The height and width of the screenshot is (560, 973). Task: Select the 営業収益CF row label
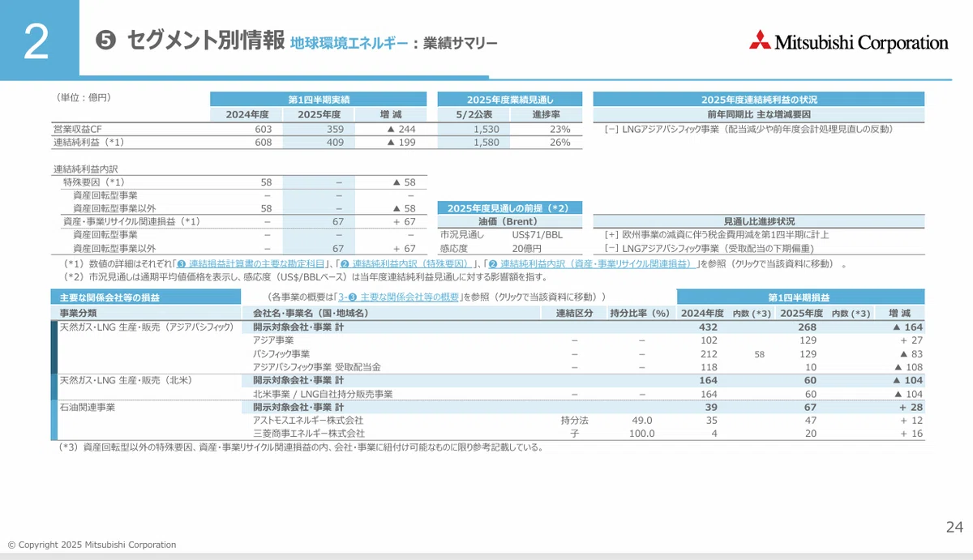(x=77, y=129)
